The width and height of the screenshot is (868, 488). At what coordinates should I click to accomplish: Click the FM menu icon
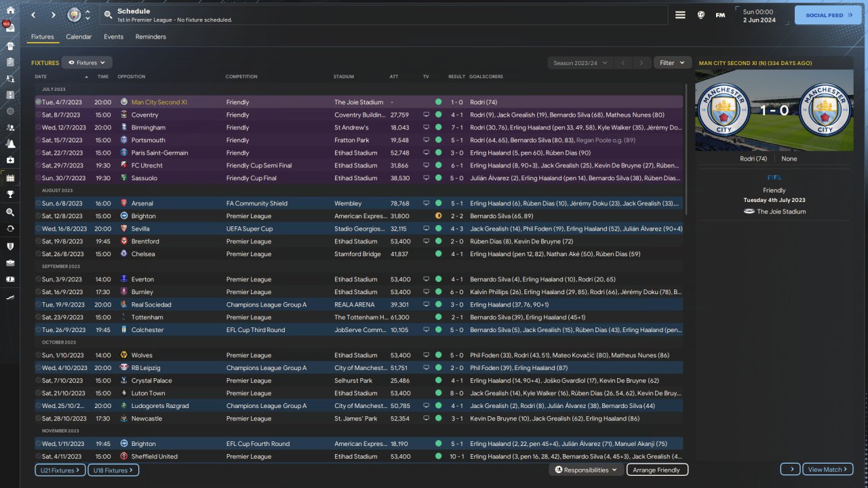(x=720, y=15)
